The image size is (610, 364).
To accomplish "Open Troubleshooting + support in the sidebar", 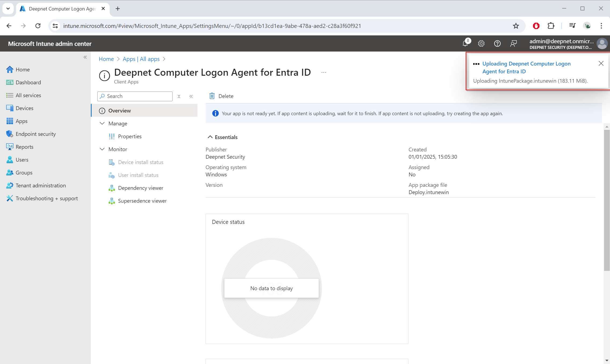I will point(46,198).
